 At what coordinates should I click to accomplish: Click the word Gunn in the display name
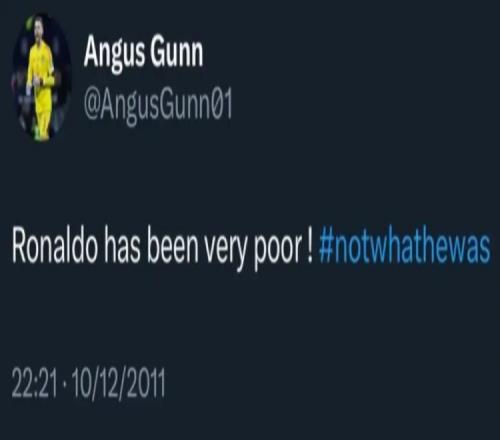coord(176,54)
